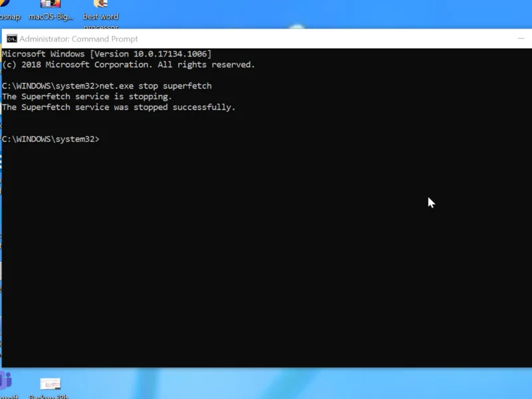
Task: Click 'The Superfetch service is stopping.' line
Action: tap(87, 96)
